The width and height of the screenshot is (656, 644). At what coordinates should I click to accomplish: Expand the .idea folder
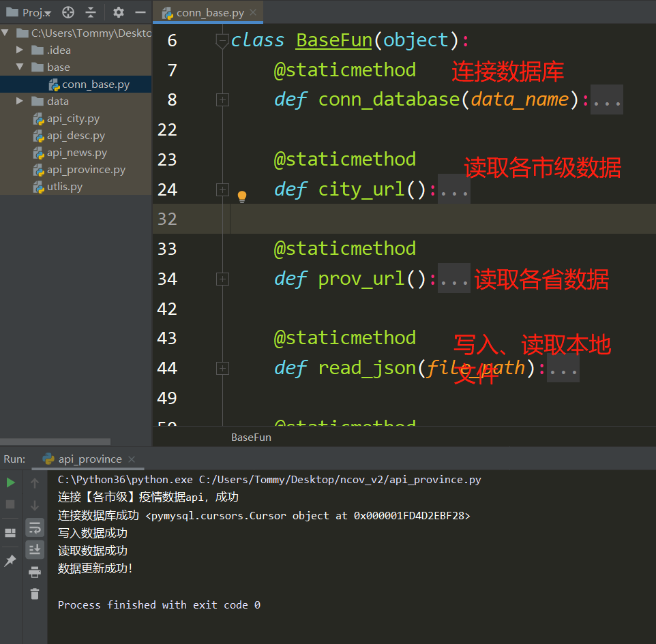(x=19, y=50)
